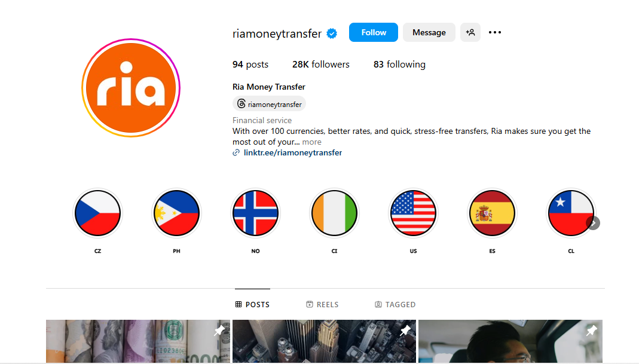View the US flag story highlight
The height and width of the screenshot is (364, 639).
[x=413, y=213]
